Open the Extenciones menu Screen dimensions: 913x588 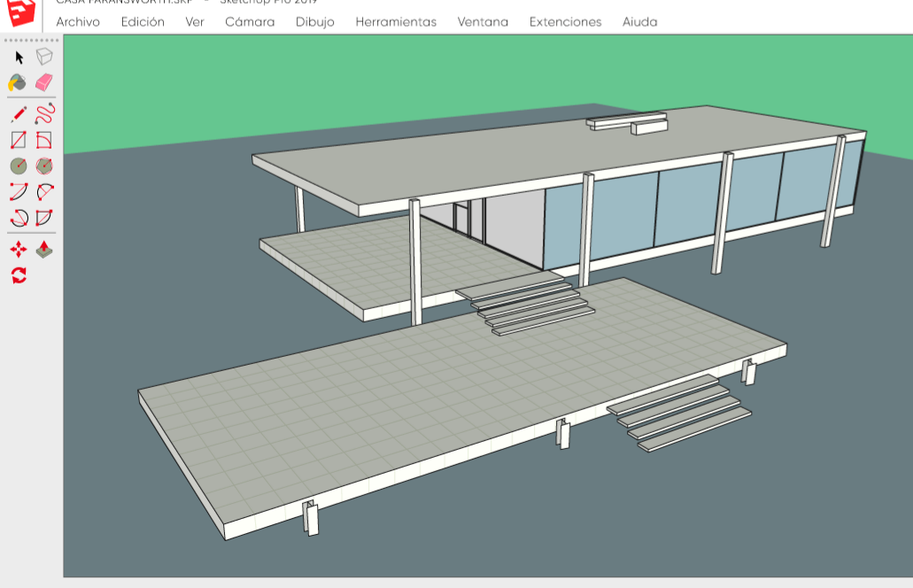(x=565, y=22)
